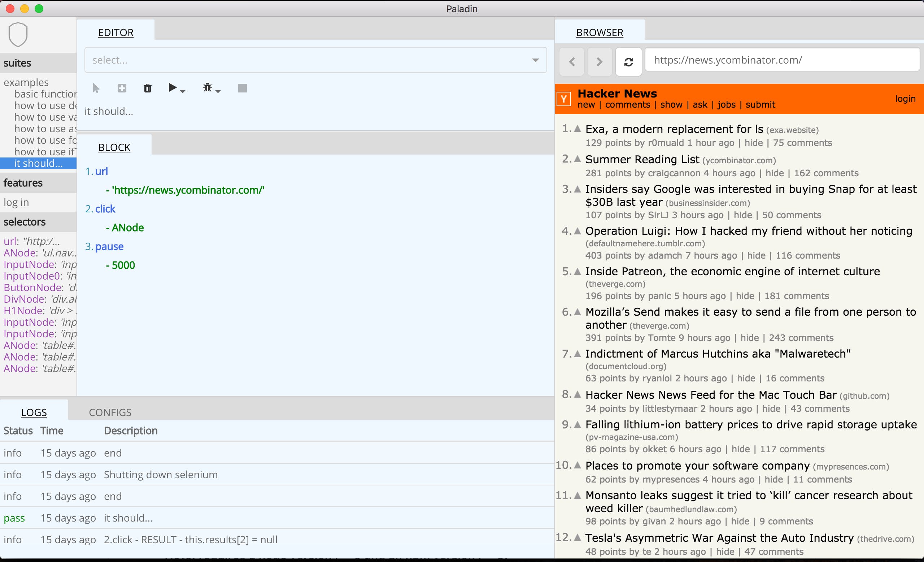Open the 'new' link in Hacker News
Image resolution: width=924 pixels, height=562 pixels.
[586, 105]
